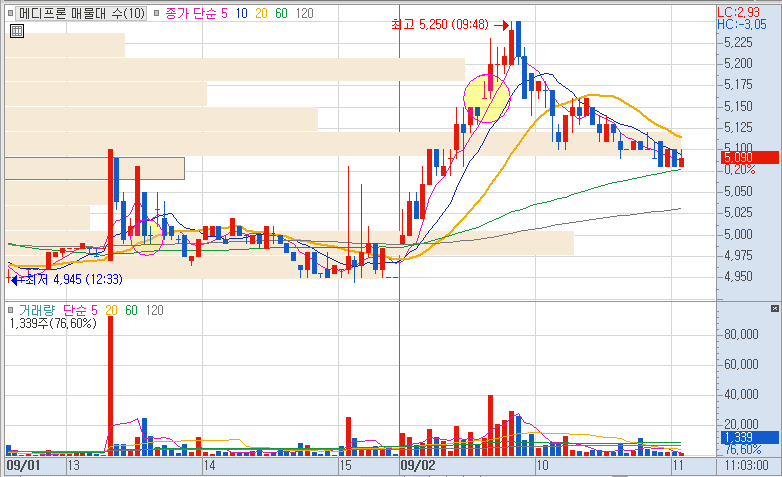Click the 4,975 price axis label
The width and height of the screenshot is (782, 477).
738,255
